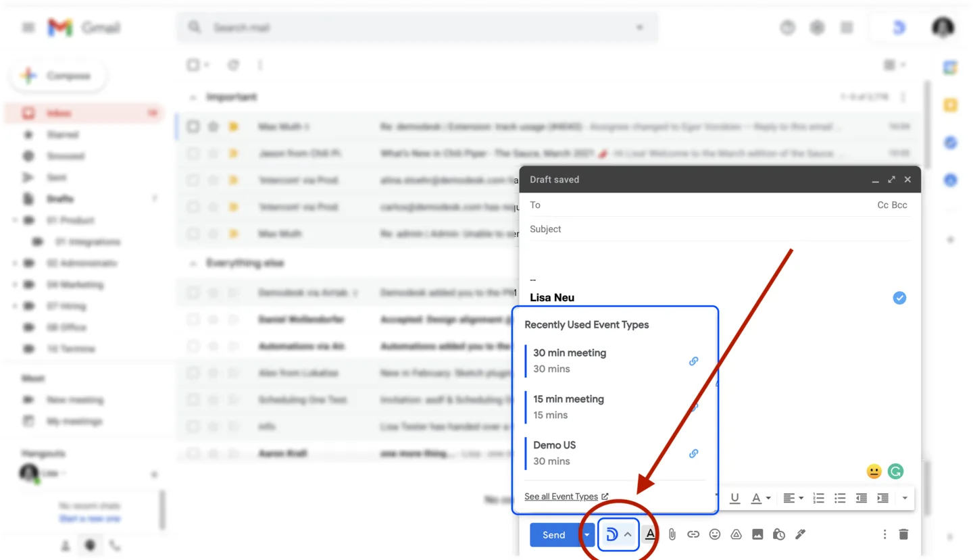The width and height of the screenshot is (973, 560).
Task: Insert files using the Google Drive icon
Action: [736, 534]
